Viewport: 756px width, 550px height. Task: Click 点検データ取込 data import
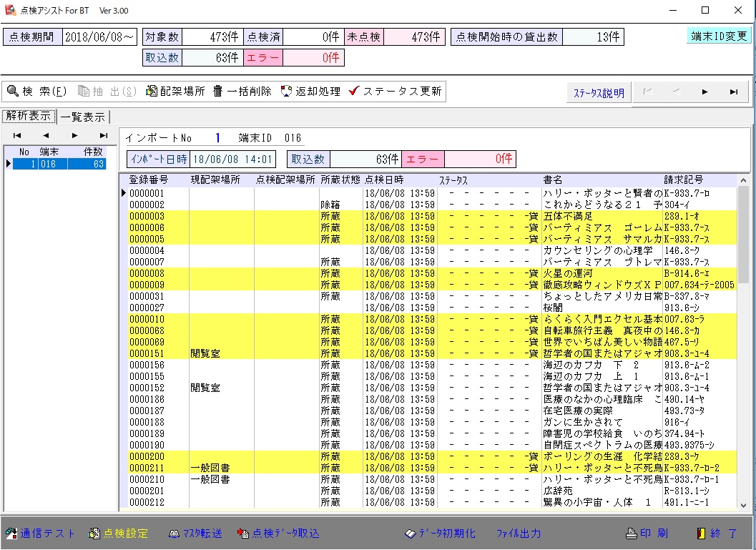point(278,533)
